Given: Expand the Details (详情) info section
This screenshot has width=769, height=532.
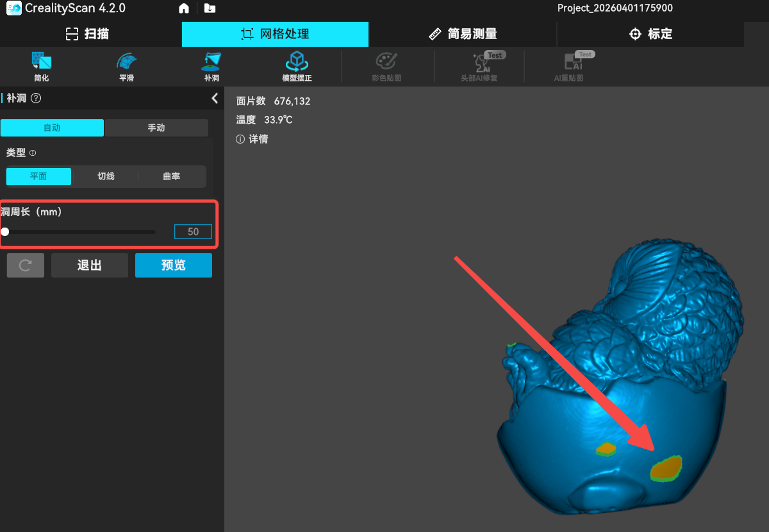Looking at the screenshot, I should [x=252, y=139].
